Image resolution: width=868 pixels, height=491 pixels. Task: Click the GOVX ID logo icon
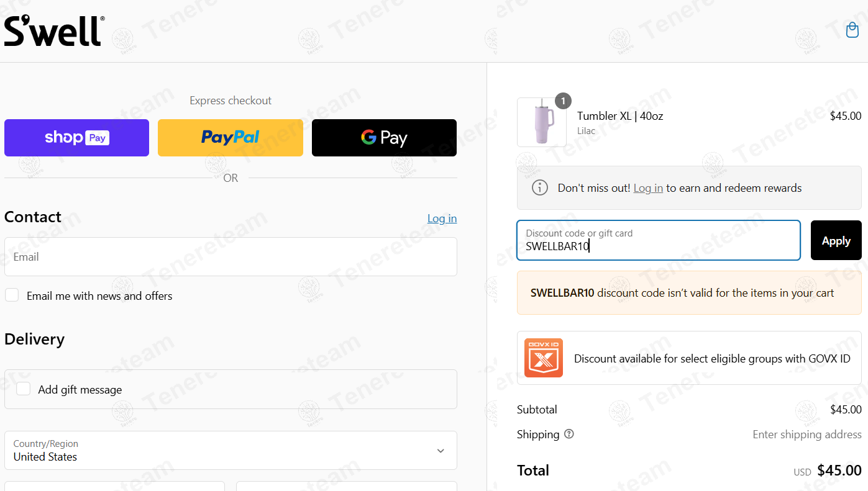coord(543,358)
